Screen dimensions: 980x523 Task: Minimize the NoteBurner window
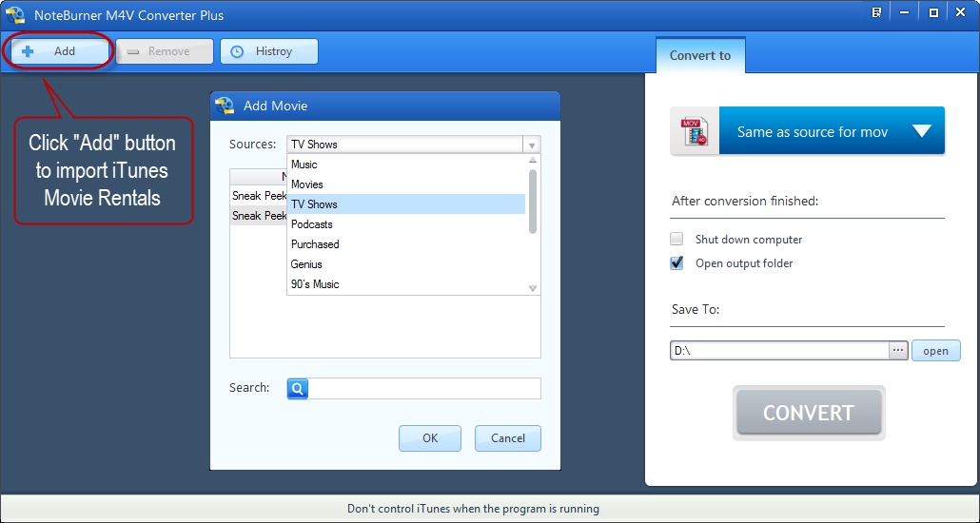click(x=905, y=12)
